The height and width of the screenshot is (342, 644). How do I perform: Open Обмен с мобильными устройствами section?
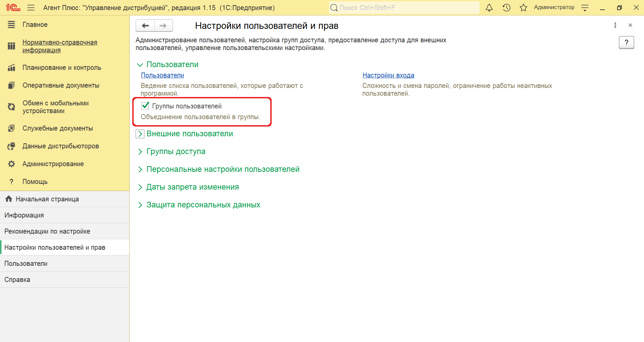click(55, 107)
